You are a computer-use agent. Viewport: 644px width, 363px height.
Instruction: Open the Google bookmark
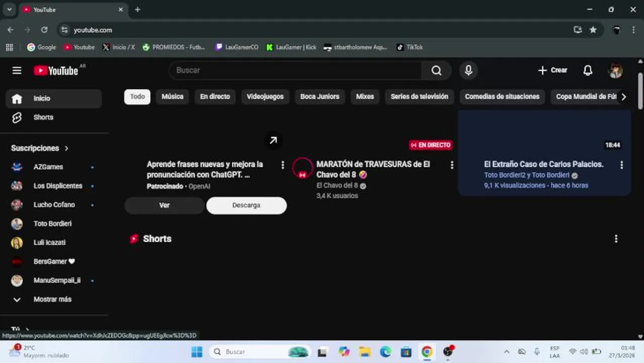[x=41, y=47]
